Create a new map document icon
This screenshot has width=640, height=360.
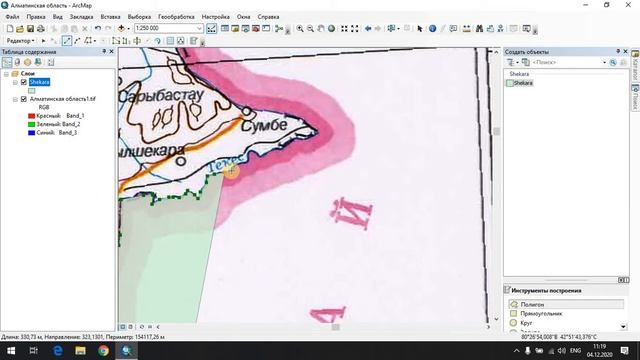click(x=10, y=29)
